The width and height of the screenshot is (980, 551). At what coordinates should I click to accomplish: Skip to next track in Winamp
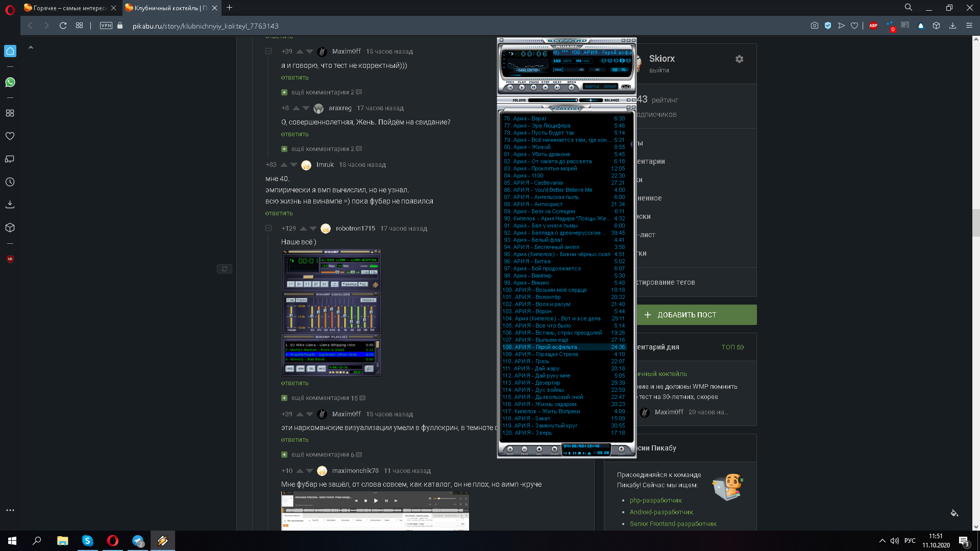click(557, 87)
